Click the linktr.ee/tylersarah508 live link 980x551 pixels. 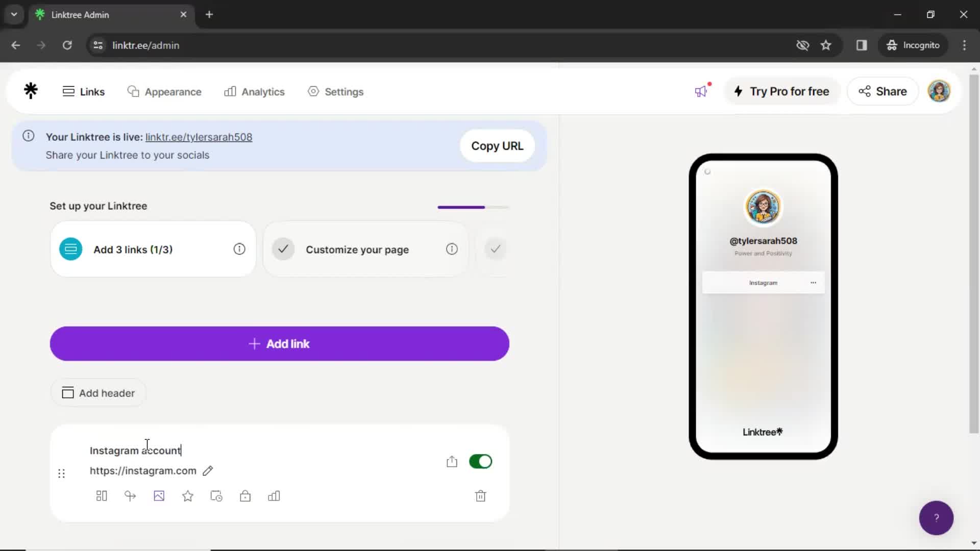(199, 137)
